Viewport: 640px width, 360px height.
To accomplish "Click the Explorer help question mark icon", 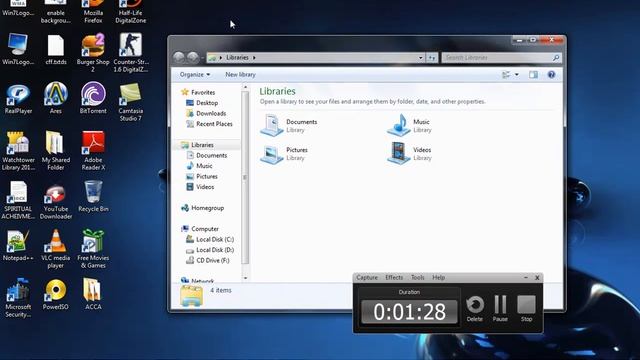I will (551, 74).
